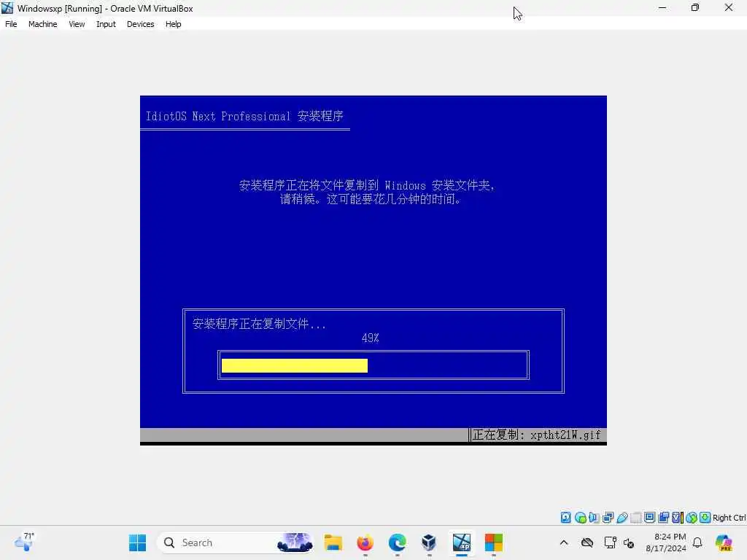Click the USB devices indicator icon
This screenshot has width=747, height=560.
point(622,518)
